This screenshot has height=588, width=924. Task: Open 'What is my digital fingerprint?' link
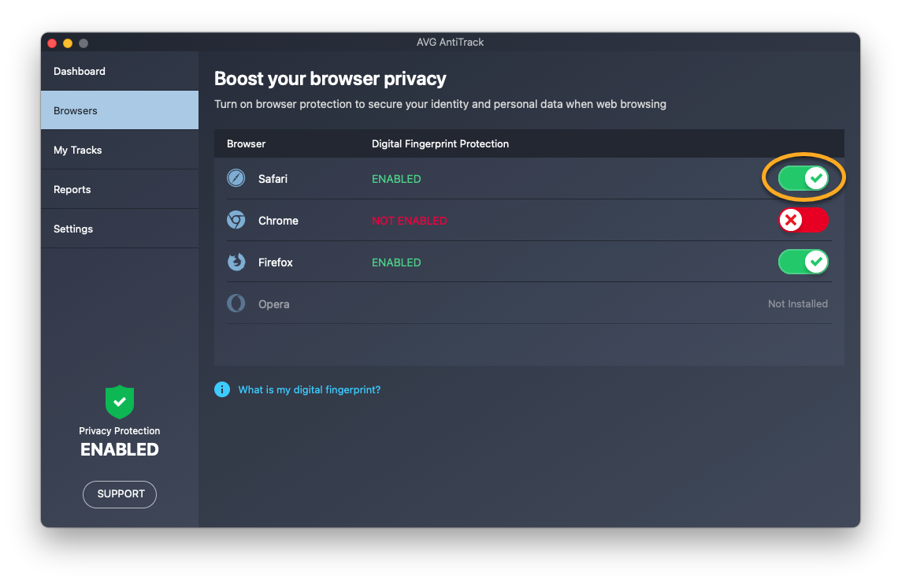(310, 389)
